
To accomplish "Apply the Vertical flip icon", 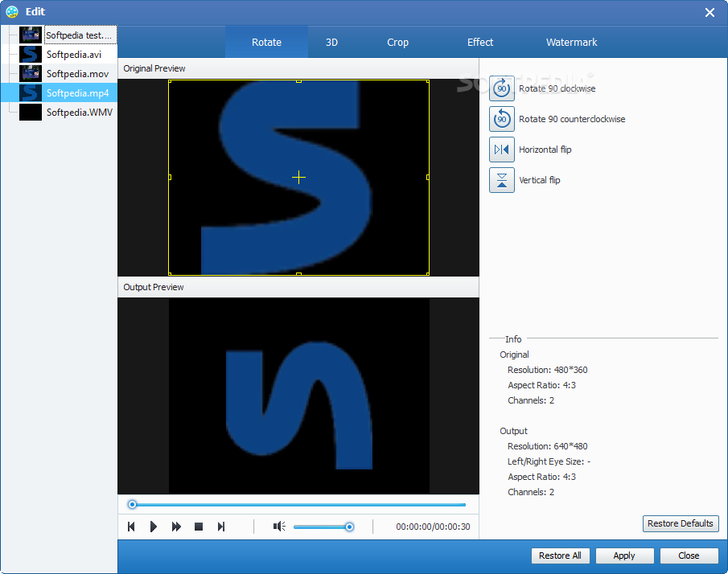I will 501,180.
